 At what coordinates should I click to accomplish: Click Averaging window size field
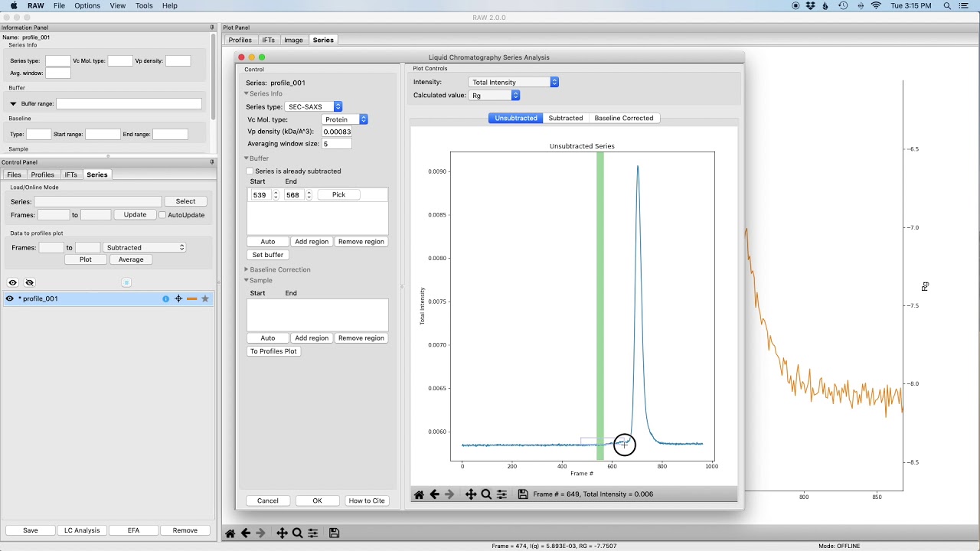pyautogui.click(x=337, y=144)
